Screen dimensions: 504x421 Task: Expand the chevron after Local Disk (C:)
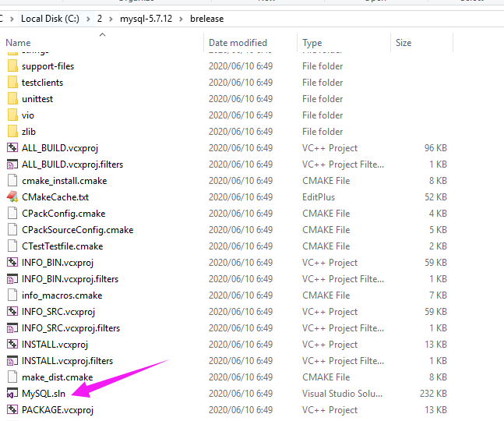point(88,19)
